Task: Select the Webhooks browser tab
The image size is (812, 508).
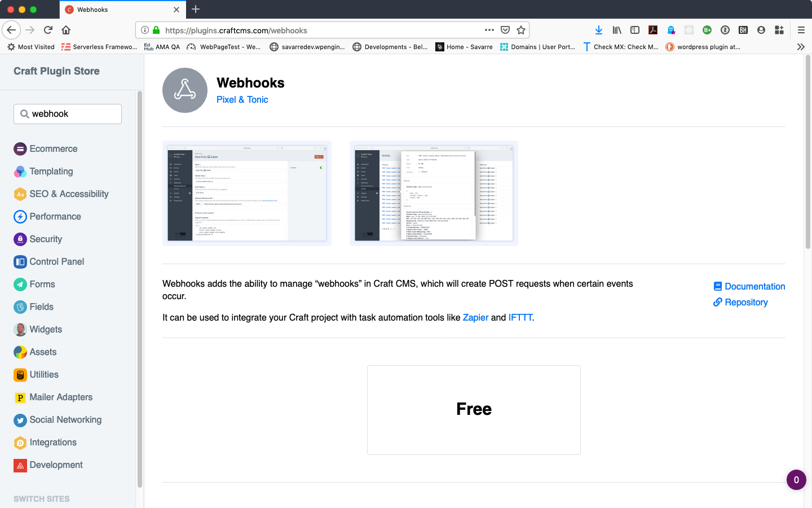Action: 122,10
